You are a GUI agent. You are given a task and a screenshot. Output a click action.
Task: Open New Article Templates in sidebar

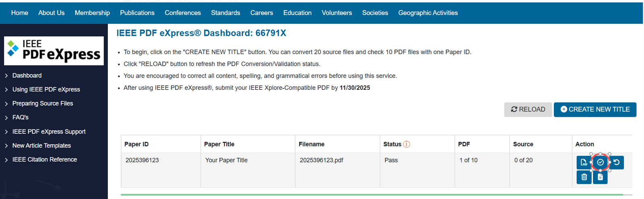41,145
